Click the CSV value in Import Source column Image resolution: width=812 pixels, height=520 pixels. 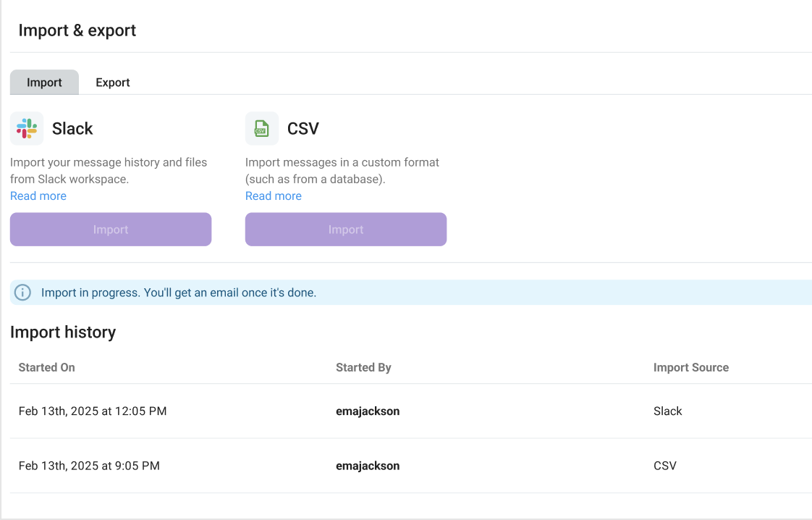[x=665, y=466]
